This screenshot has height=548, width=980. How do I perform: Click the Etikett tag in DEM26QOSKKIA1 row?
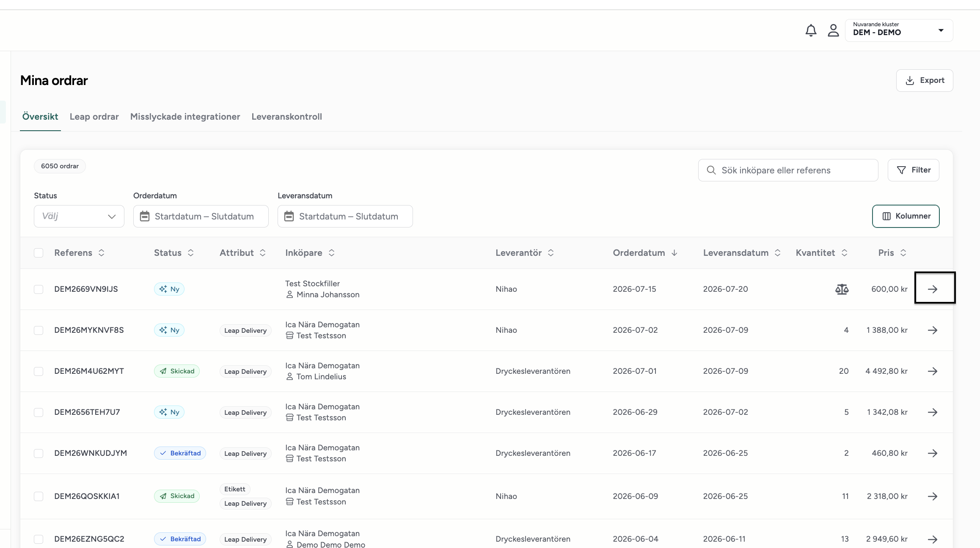(x=235, y=489)
